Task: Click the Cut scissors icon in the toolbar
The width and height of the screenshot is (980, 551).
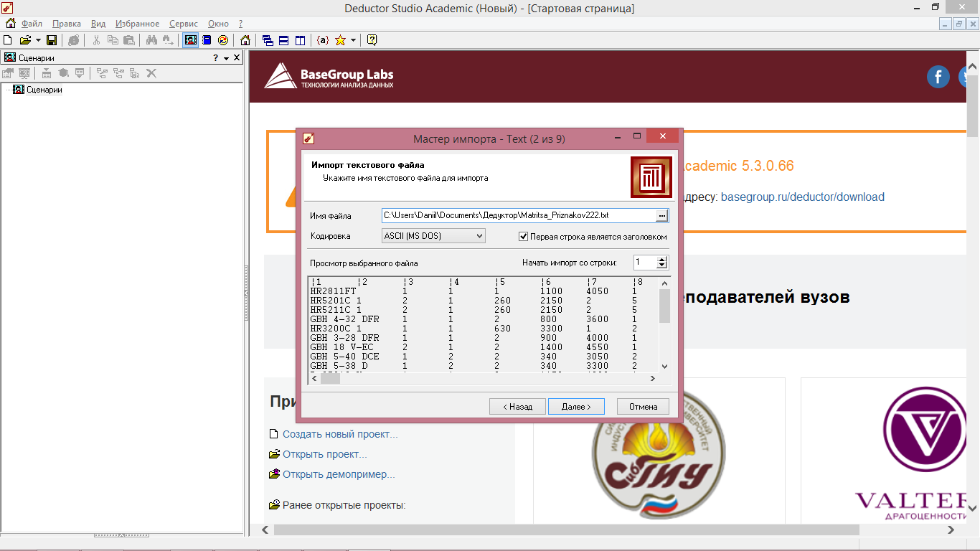Action: pos(96,40)
